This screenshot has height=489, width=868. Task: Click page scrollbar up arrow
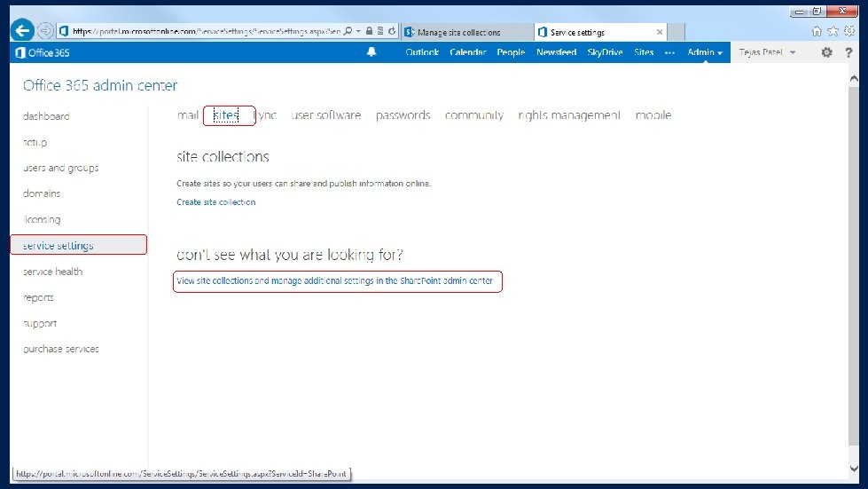tap(854, 79)
